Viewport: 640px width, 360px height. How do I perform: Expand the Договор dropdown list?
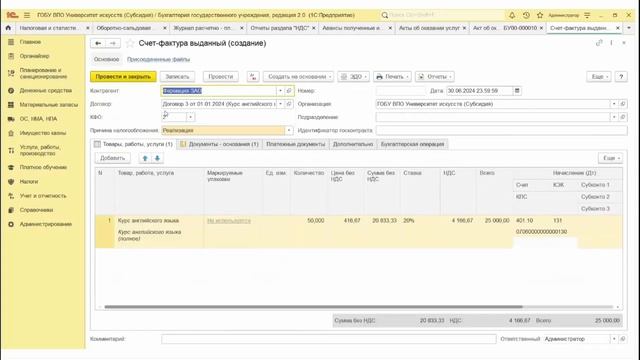pyautogui.click(x=280, y=104)
